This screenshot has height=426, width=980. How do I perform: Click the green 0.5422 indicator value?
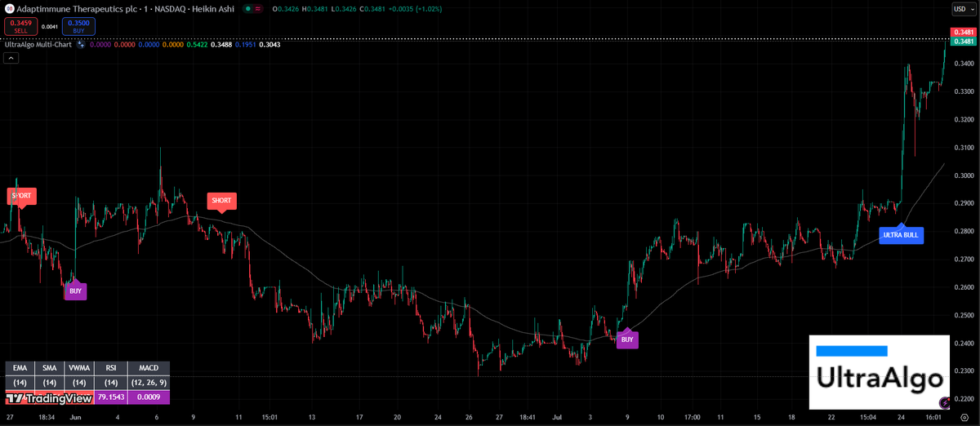coord(198,44)
